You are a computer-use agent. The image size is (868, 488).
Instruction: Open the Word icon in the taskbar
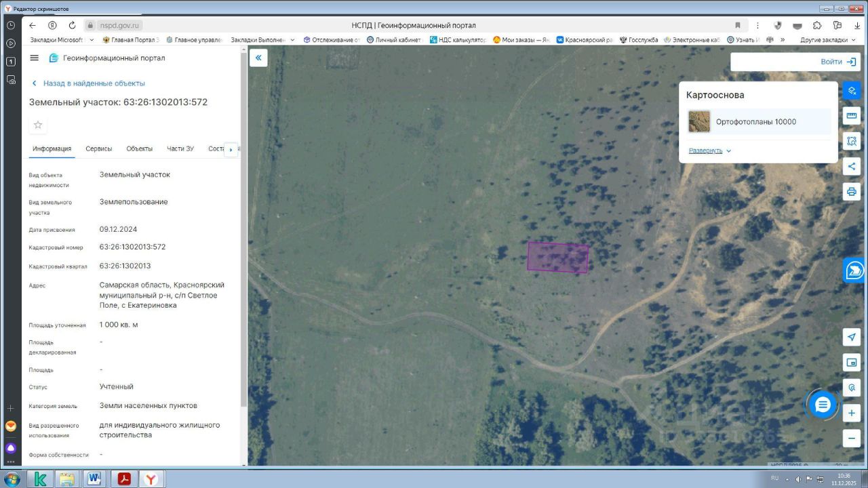(94, 479)
